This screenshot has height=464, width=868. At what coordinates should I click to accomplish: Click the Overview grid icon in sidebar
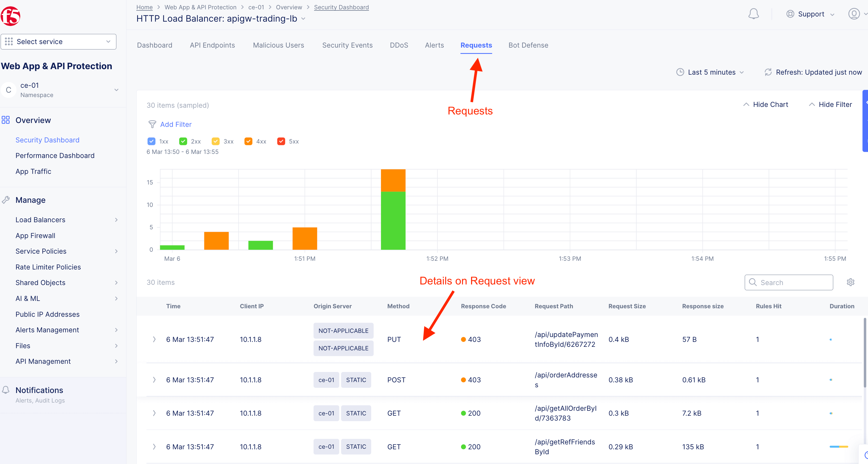6,120
